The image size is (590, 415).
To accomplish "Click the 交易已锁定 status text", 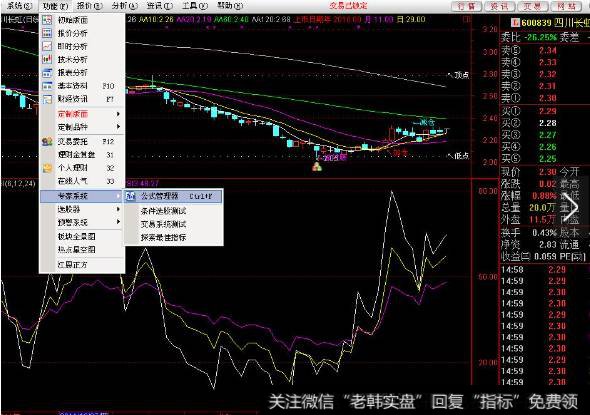I will point(348,6).
